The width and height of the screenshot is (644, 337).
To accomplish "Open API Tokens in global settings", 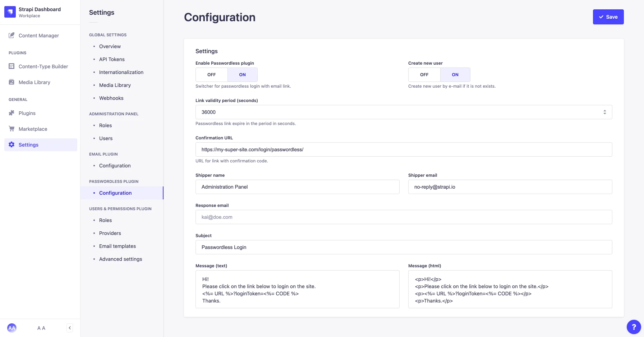I will pos(112,59).
